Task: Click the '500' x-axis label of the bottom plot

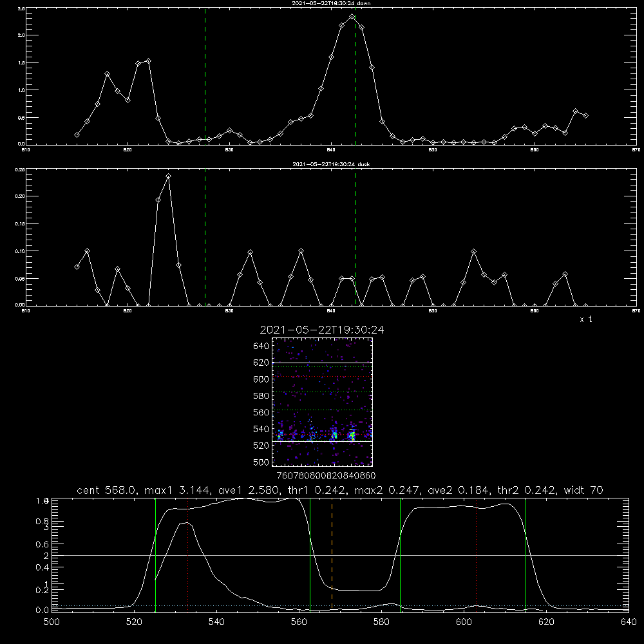Action: click(x=52, y=622)
